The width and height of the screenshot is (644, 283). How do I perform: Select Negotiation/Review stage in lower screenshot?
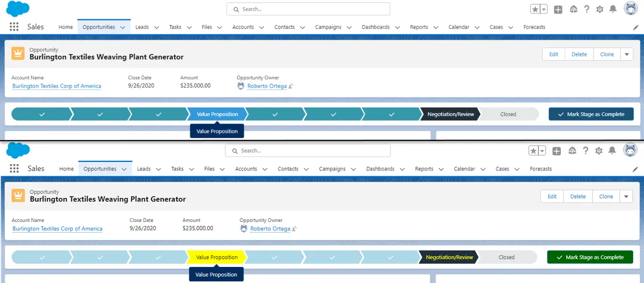449,257
